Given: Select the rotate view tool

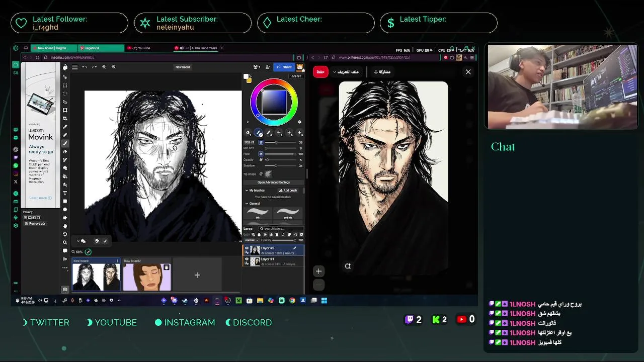Looking at the screenshot, I should (x=65, y=234).
